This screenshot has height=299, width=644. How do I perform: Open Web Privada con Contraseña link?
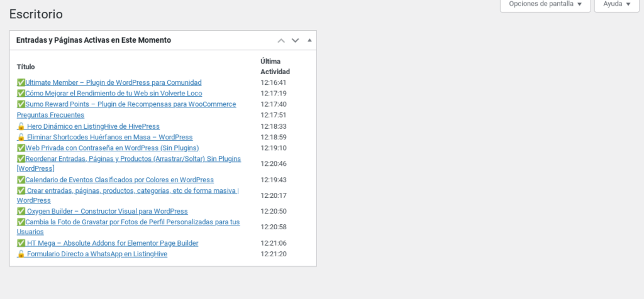(x=108, y=148)
